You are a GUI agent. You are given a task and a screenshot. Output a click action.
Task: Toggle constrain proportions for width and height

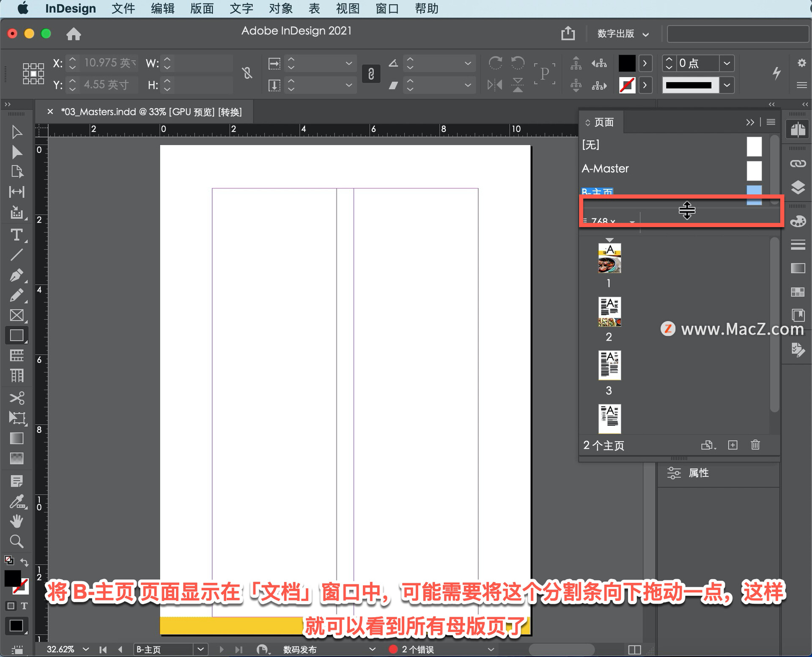247,73
